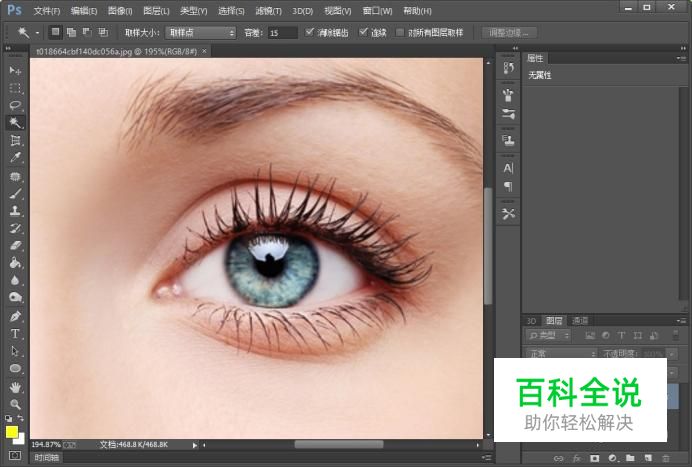Choose Intersect with Selection mode

[x=103, y=32]
